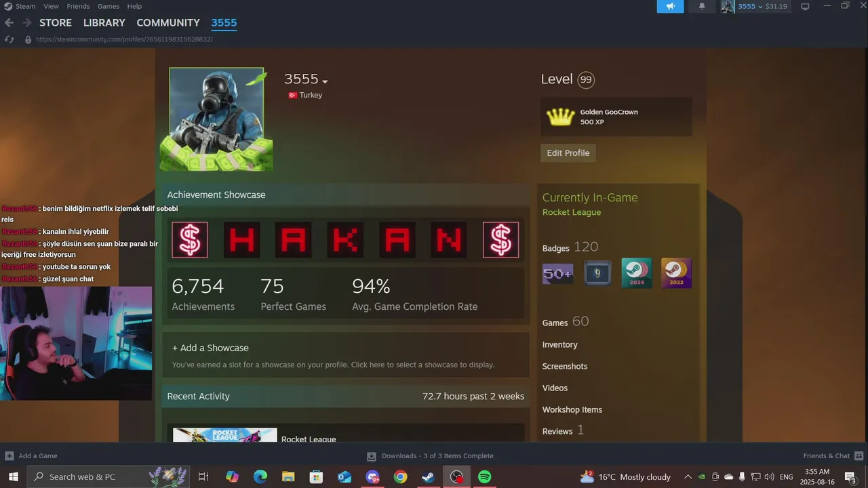Open the Workshop Items link
The image size is (868, 488).
coord(572,409)
